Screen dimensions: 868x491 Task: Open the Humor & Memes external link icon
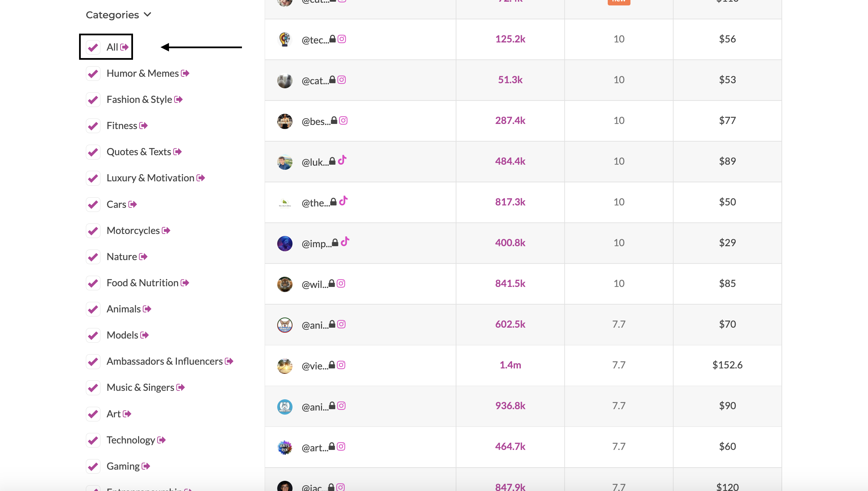click(185, 73)
